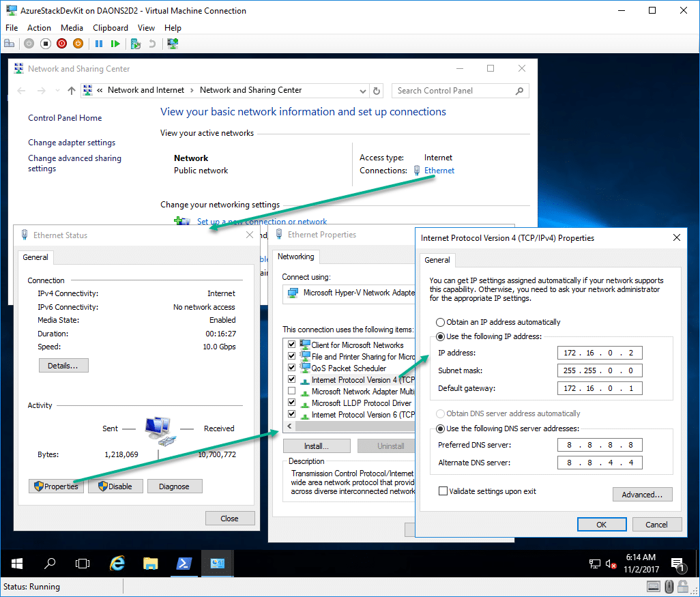Screen dimensions: 700x597
Task: Expand the address bar history dropdown
Action: 362,91
